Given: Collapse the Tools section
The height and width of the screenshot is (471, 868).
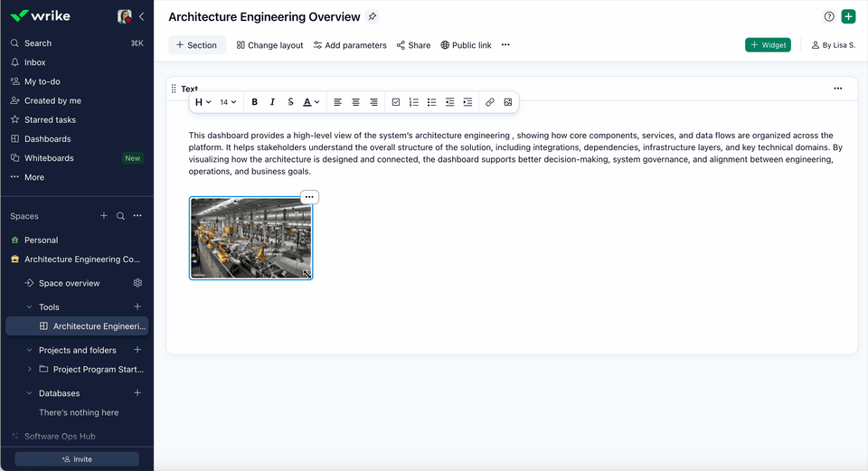Looking at the screenshot, I should tap(29, 307).
